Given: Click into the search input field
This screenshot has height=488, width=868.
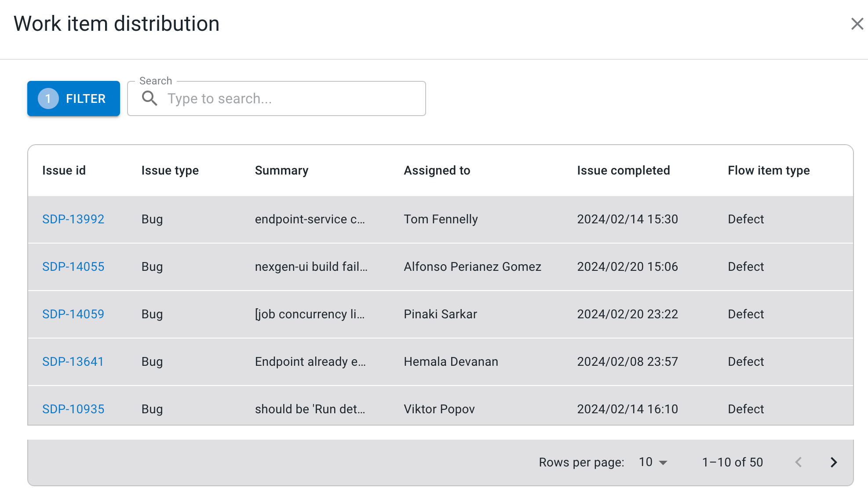Looking at the screenshot, I should [x=290, y=98].
